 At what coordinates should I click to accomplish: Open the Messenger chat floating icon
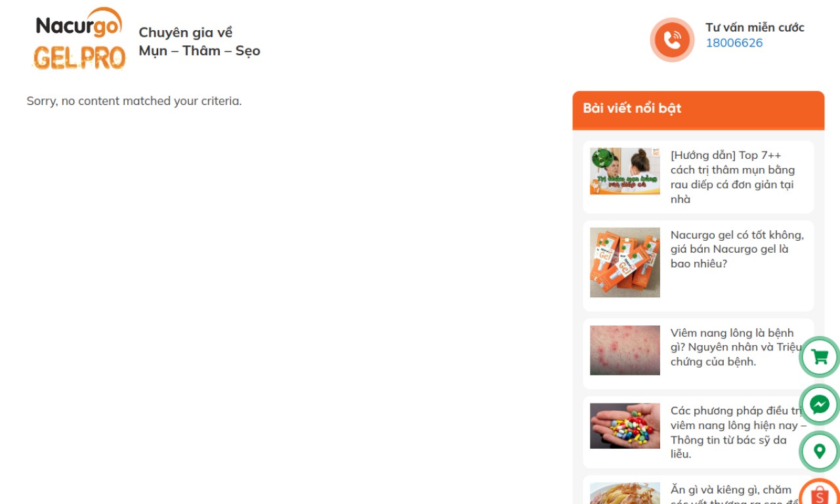819,404
